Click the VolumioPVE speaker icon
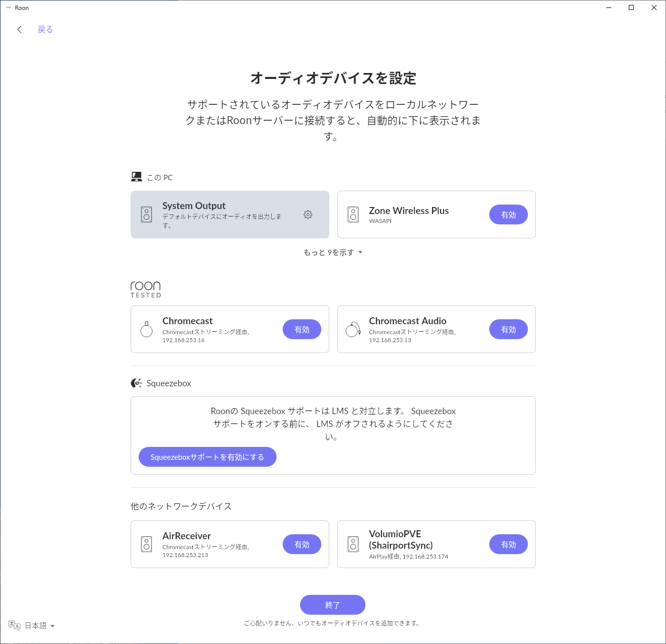Screen dimensions: 666x644 click(353, 544)
